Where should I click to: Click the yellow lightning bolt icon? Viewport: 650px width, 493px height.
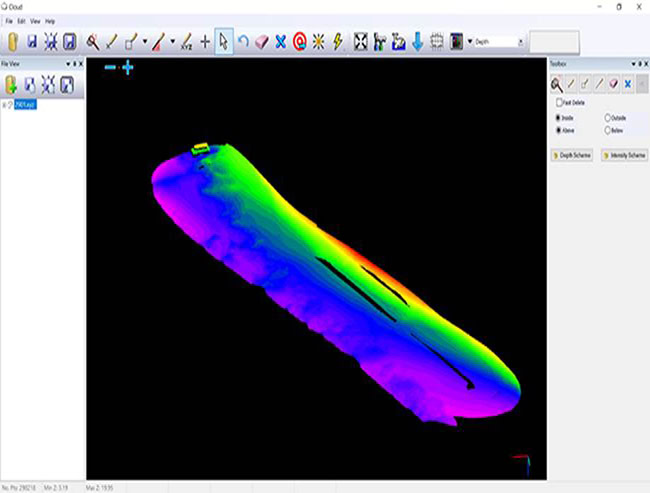click(338, 42)
